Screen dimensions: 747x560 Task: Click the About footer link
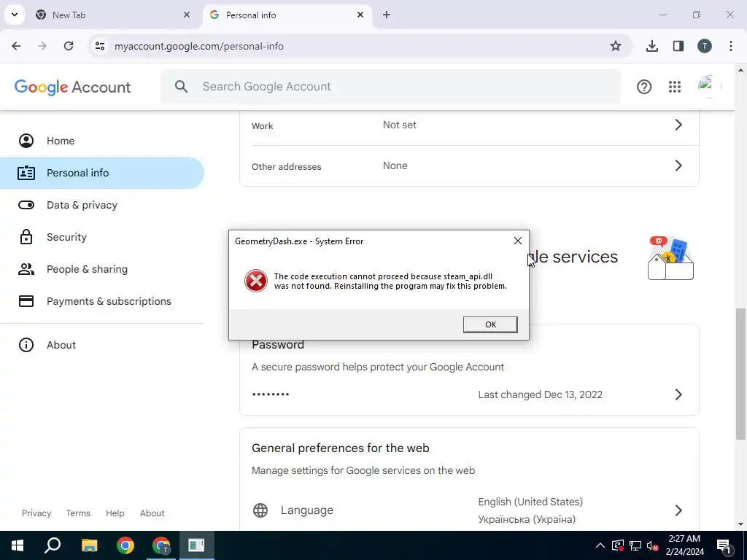pos(152,513)
